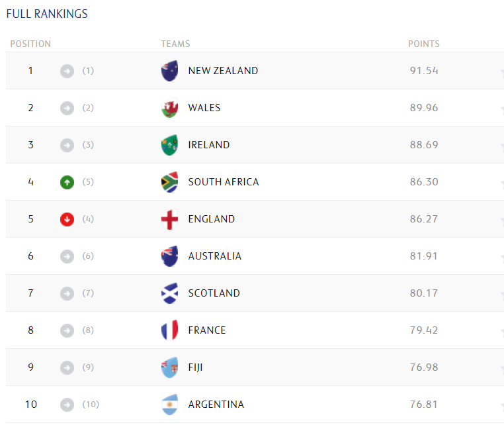Image resolution: width=504 pixels, height=433 pixels.
Task: Select the France tricolour flag icon
Action: coord(170,330)
